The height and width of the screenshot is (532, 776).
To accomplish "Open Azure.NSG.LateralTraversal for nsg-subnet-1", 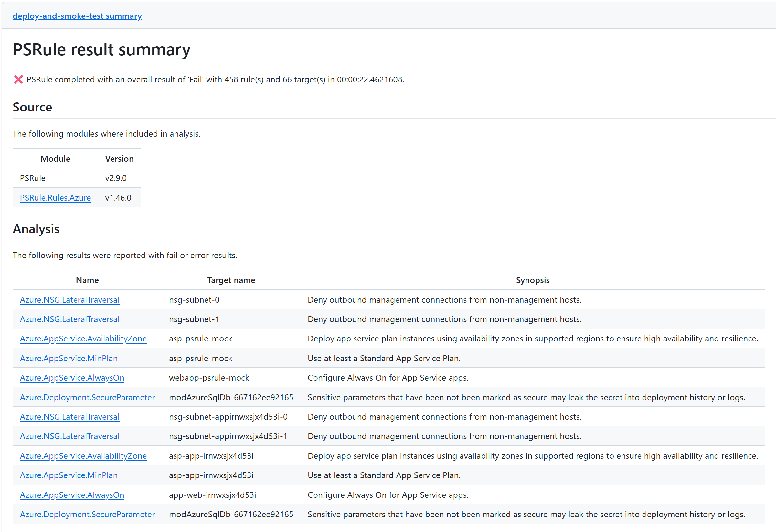I will [x=69, y=319].
